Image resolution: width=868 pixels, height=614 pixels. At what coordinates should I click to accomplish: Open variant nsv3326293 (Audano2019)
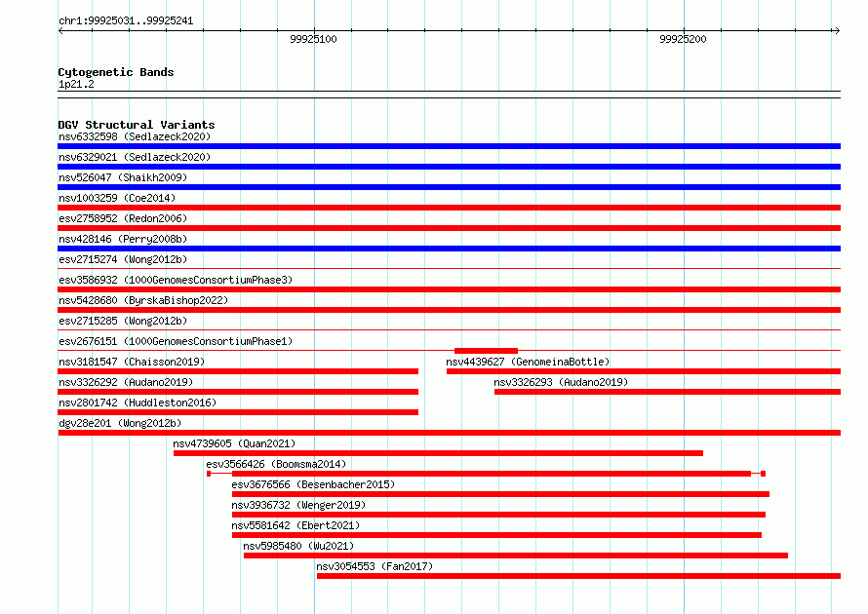(561, 382)
